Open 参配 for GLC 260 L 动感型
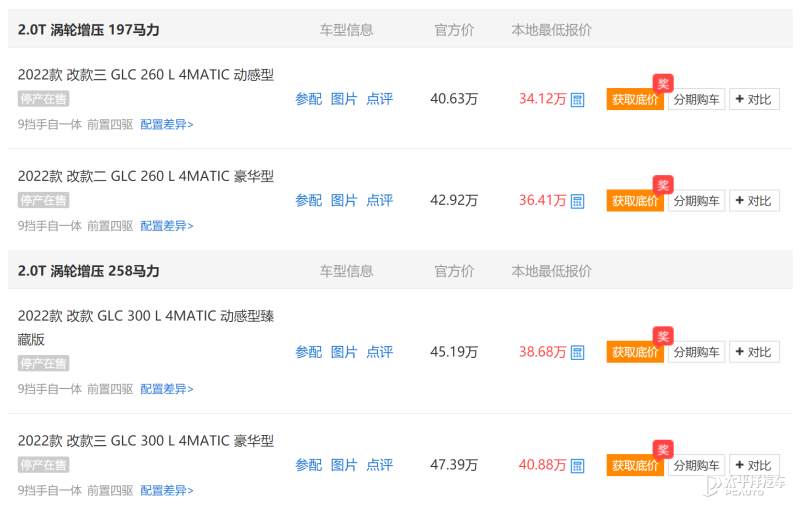The image size is (800, 512). 308,99
